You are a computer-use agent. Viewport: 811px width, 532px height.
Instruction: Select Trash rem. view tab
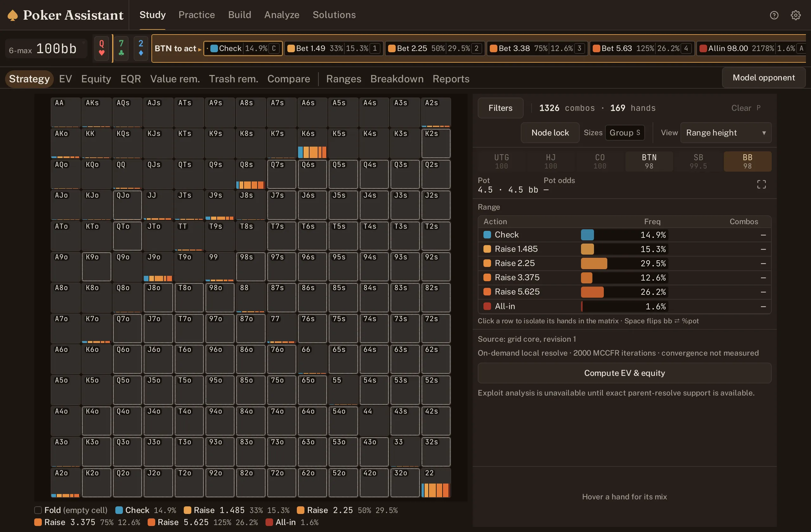[x=233, y=79]
